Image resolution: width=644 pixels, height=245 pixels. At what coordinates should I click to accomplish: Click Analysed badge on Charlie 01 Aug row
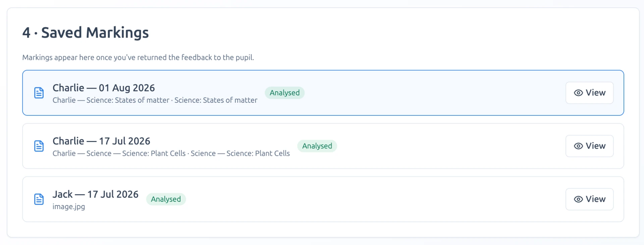284,93
